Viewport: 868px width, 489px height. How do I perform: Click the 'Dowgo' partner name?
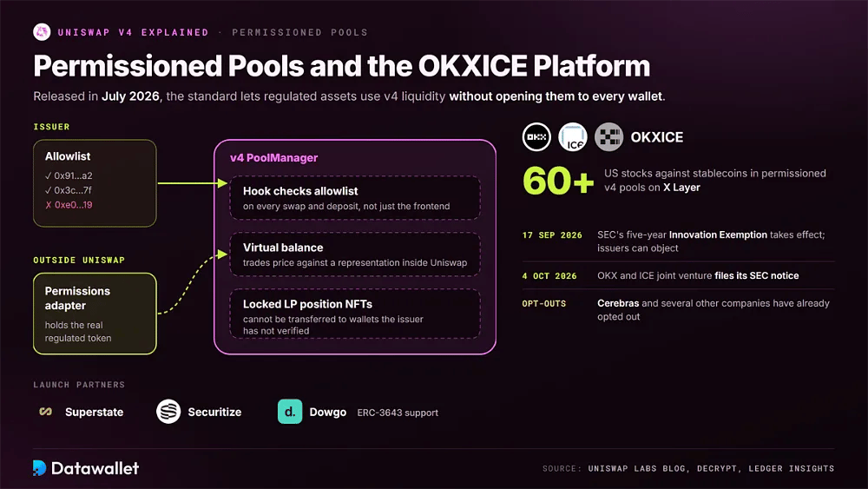pos(328,412)
